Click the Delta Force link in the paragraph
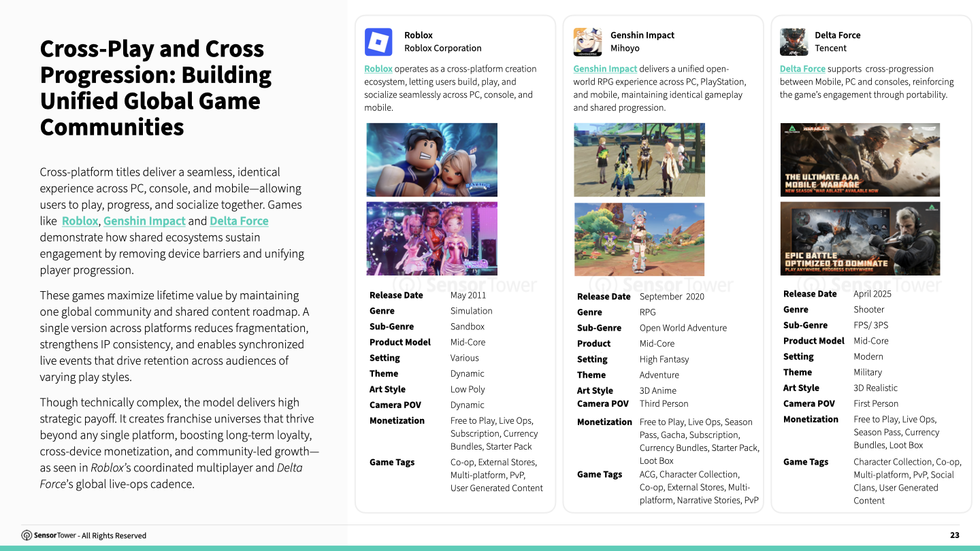Screen dimensions: 980x551 click(x=239, y=220)
